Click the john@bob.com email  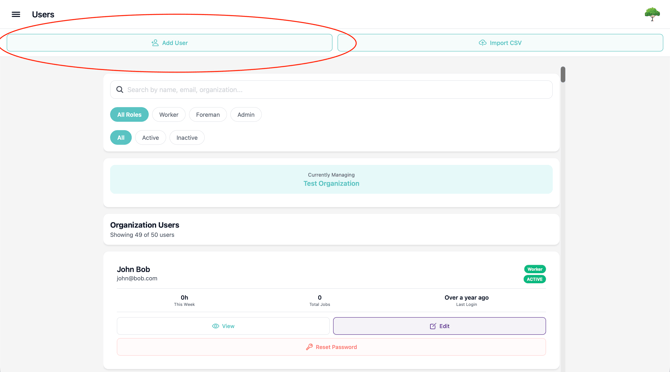tap(137, 278)
